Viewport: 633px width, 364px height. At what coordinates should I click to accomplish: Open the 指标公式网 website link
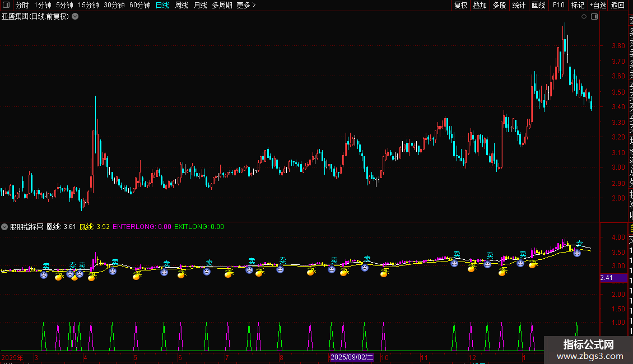click(588, 350)
